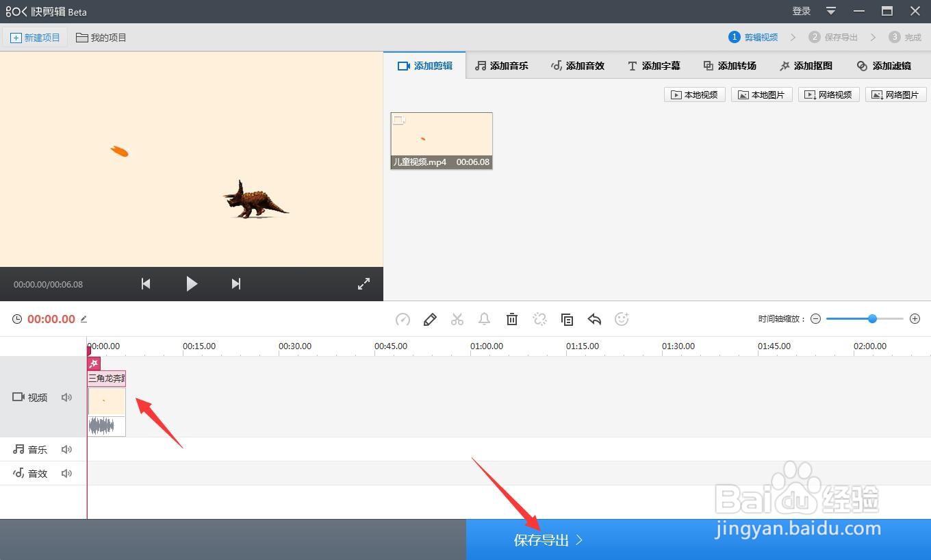Toggle fullscreen preview icon

pyautogui.click(x=364, y=283)
